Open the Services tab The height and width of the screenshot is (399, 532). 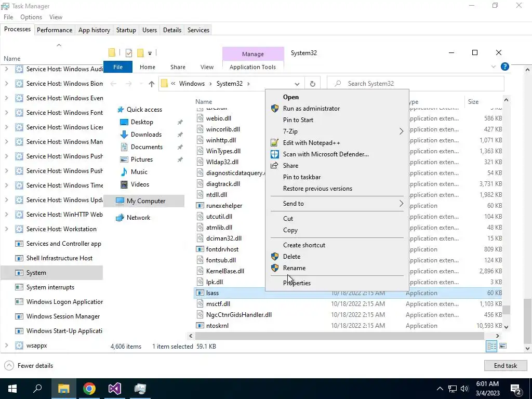click(x=198, y=30)
